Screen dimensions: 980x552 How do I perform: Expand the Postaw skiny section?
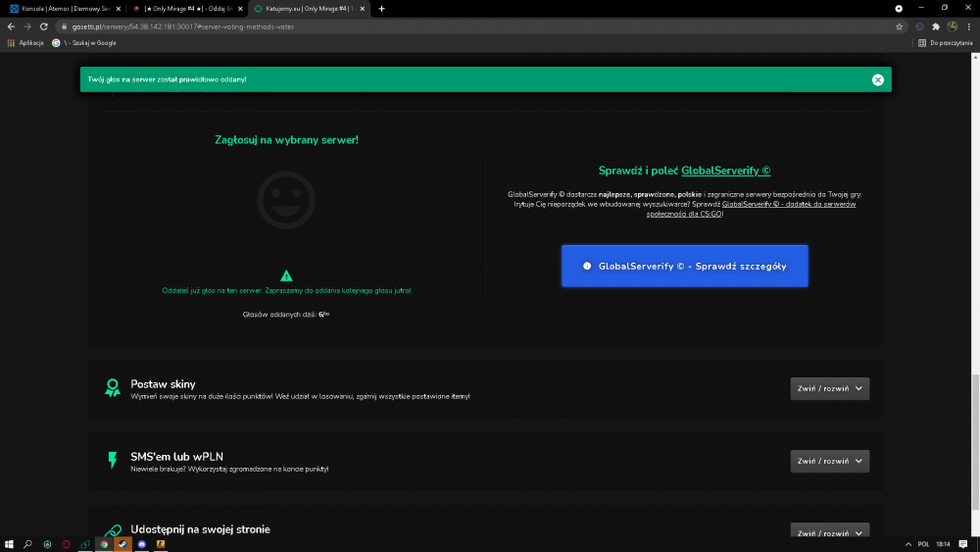(829, 388)
